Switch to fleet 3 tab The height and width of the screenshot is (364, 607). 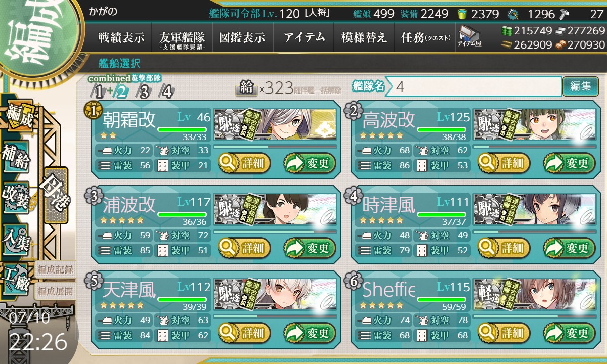[144, 92]
